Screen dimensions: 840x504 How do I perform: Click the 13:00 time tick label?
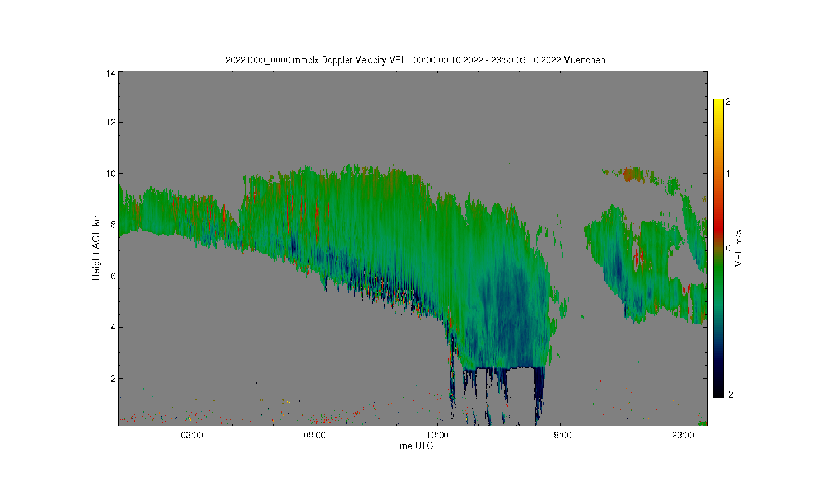[437, 436]
